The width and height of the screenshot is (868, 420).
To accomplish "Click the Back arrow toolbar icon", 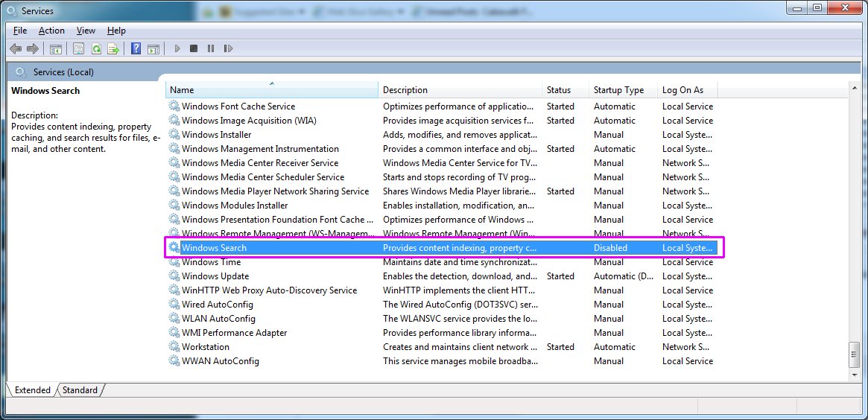I will (x=16, y=48).
